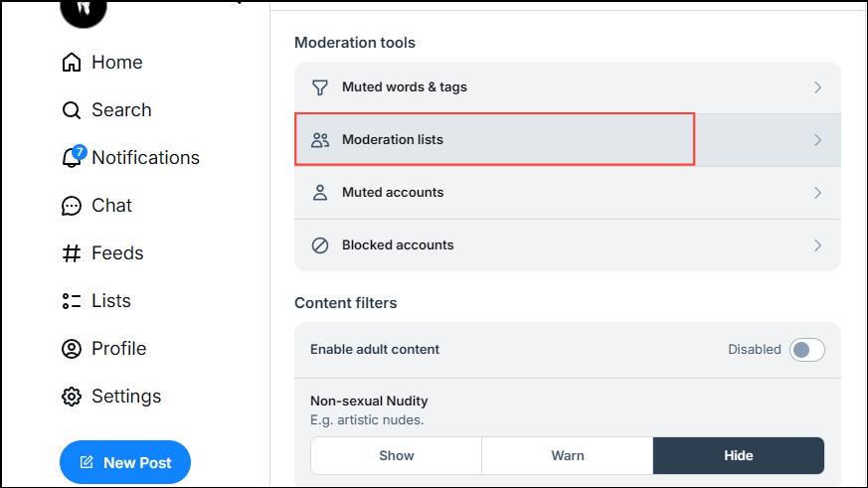Image resolution: width=868 pixels, height=488 pixels.
Task: Click the Search magnifier icon
Action: tap(72, 110)
